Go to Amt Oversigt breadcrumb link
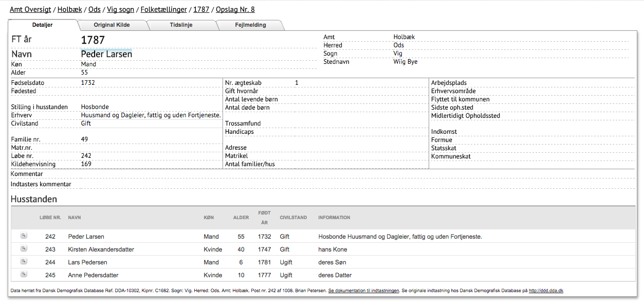The width and height of the screenshot is (644, 304). [31, 9]
